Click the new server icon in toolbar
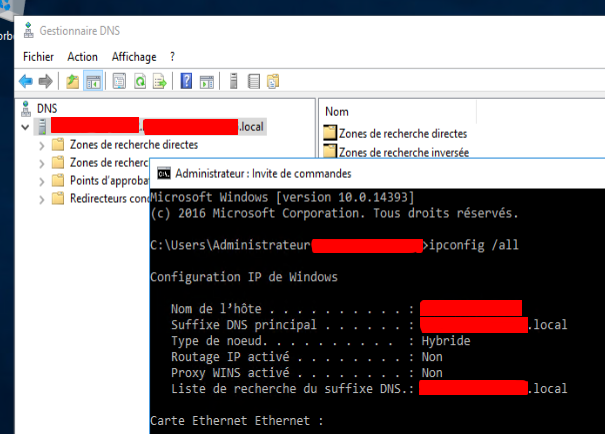This screenshot has height=434, width=605. tap(234, 82)
